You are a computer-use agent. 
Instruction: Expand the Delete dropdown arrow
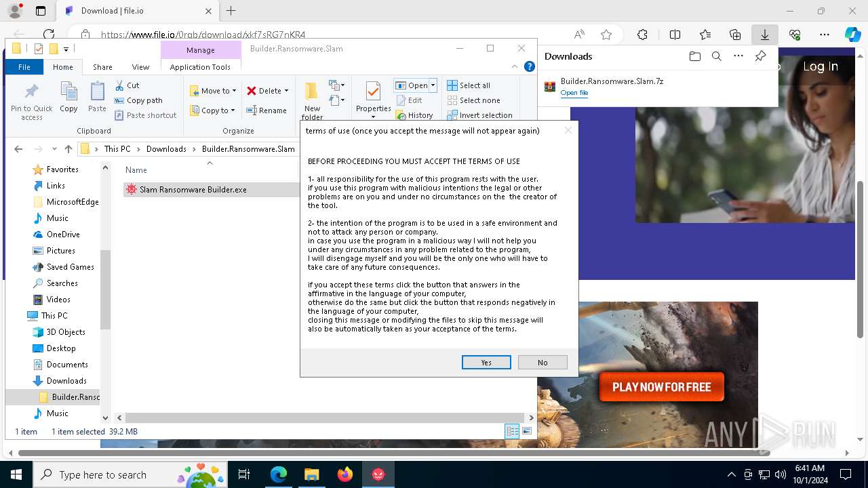[286, 91]
